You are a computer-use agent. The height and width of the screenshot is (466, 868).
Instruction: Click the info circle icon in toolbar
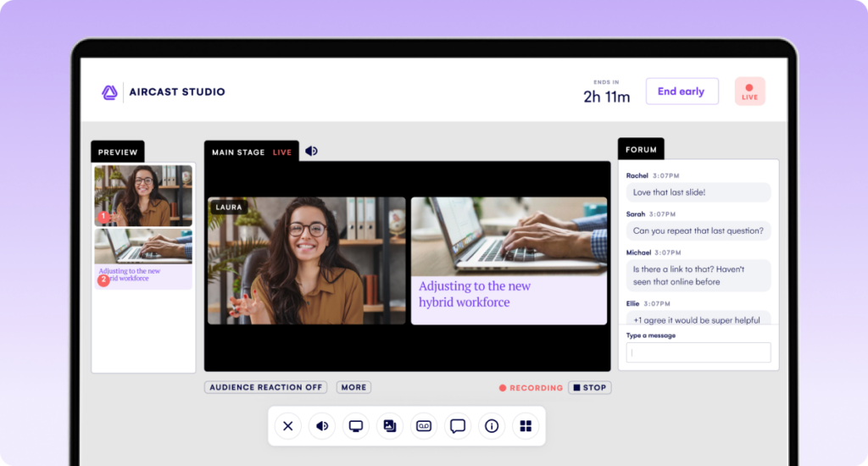pos(492,426)
